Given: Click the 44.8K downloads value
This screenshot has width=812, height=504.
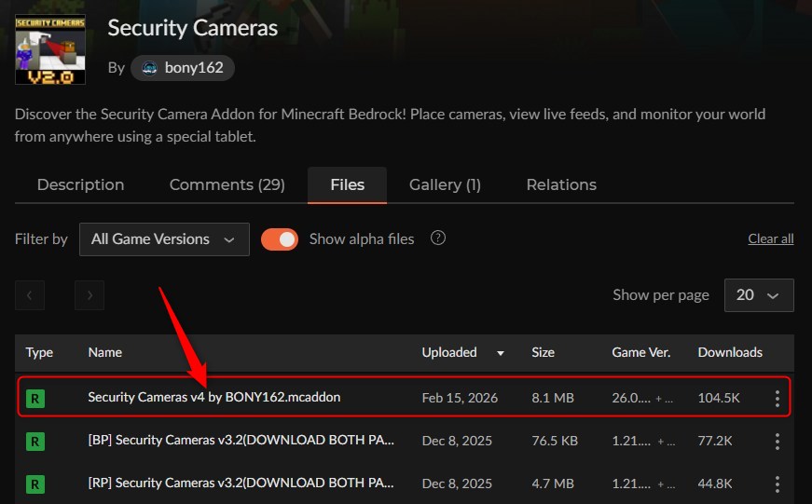Looking at the screenshot, I should tap(715, 484).
